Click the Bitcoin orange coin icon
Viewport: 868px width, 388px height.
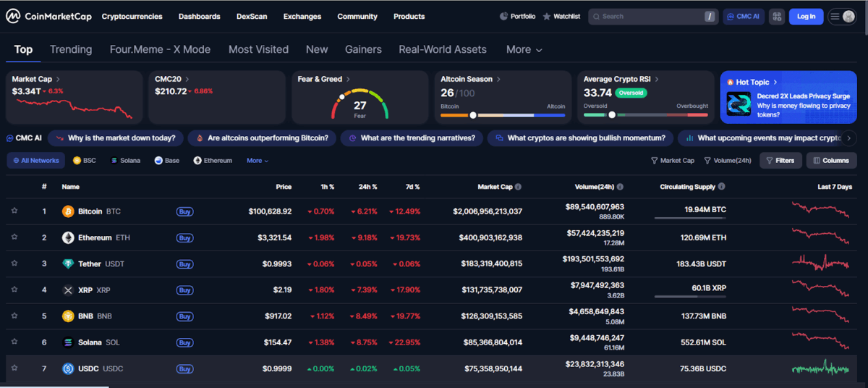tap(68, 211)
